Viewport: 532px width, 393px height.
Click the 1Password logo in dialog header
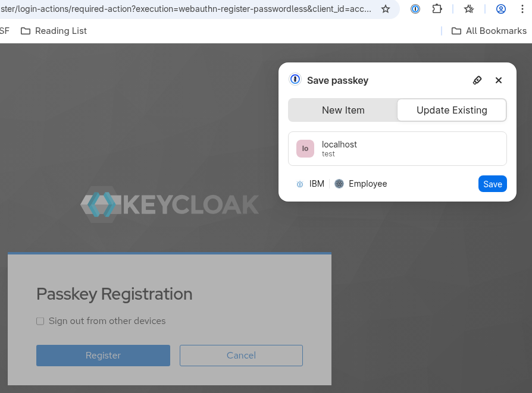tap(295, 79)
